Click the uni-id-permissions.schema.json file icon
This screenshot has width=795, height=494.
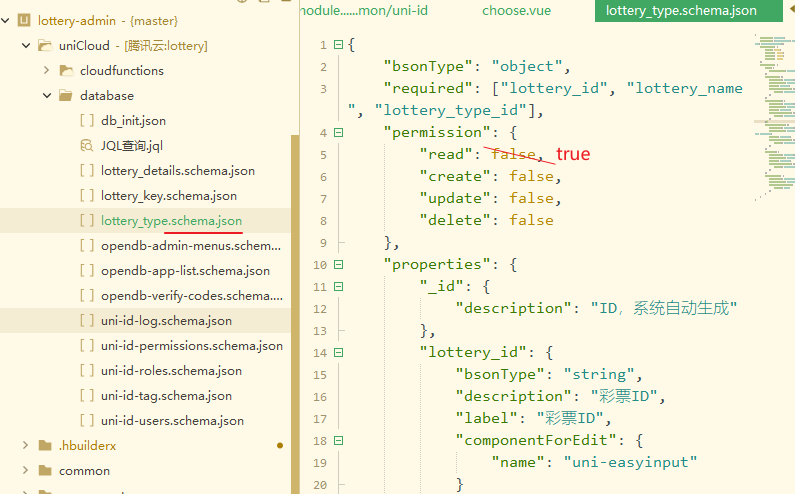pos(87,345)
